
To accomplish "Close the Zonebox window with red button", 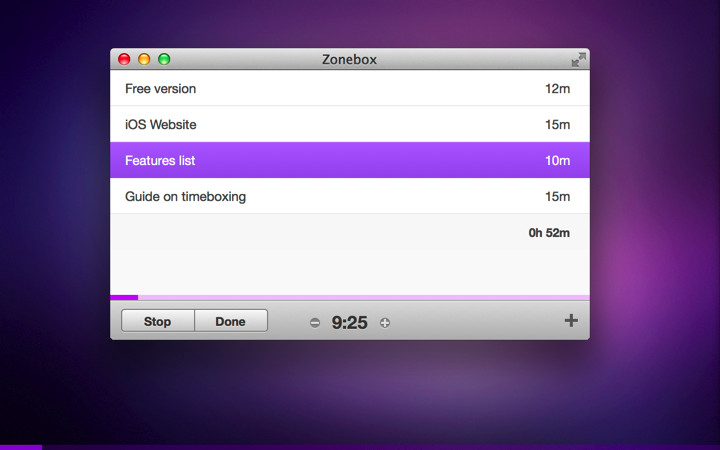I will [124, 59].
